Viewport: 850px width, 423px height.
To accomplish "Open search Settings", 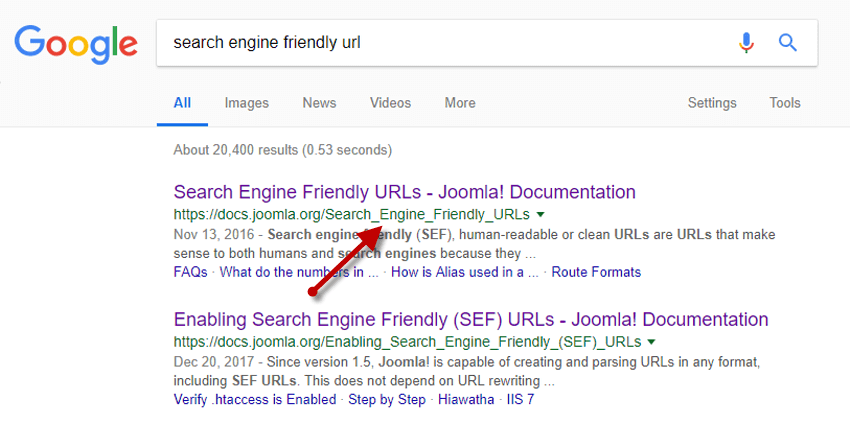I will tap(712, 103).
